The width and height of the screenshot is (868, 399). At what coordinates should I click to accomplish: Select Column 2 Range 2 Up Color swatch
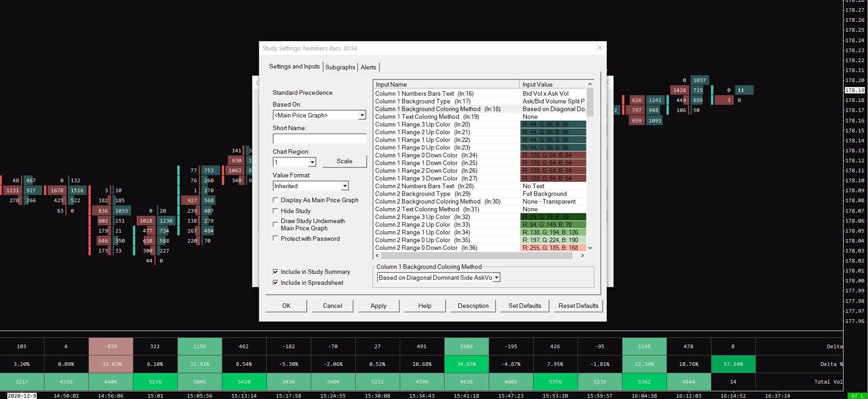(553, 224)
